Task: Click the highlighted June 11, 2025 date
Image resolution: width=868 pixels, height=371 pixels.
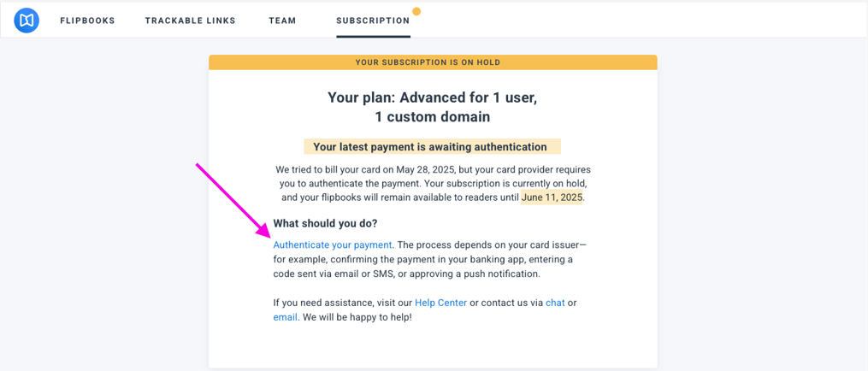Action: (x=552, y=197)
